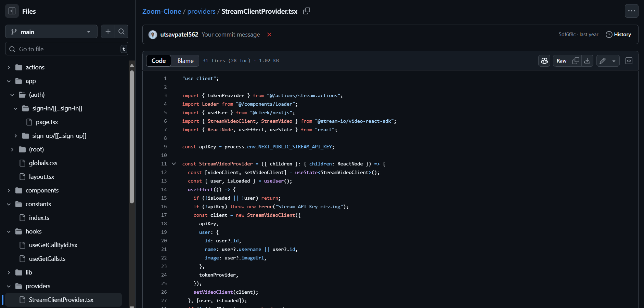This screenshot has height=308, width=644.
Task: Open index.ts under constants
Action: click(x=39, y=218)
